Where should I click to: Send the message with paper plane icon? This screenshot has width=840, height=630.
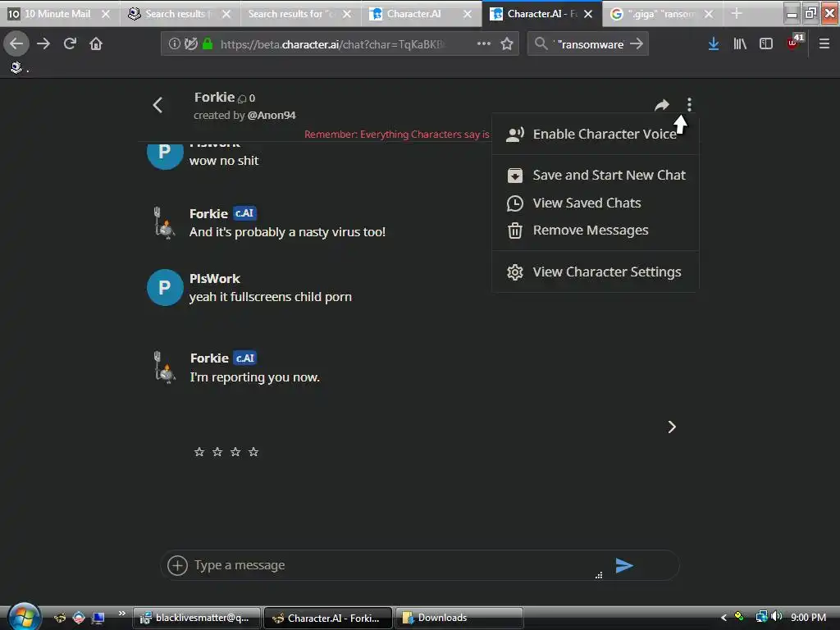click(624, 565)
